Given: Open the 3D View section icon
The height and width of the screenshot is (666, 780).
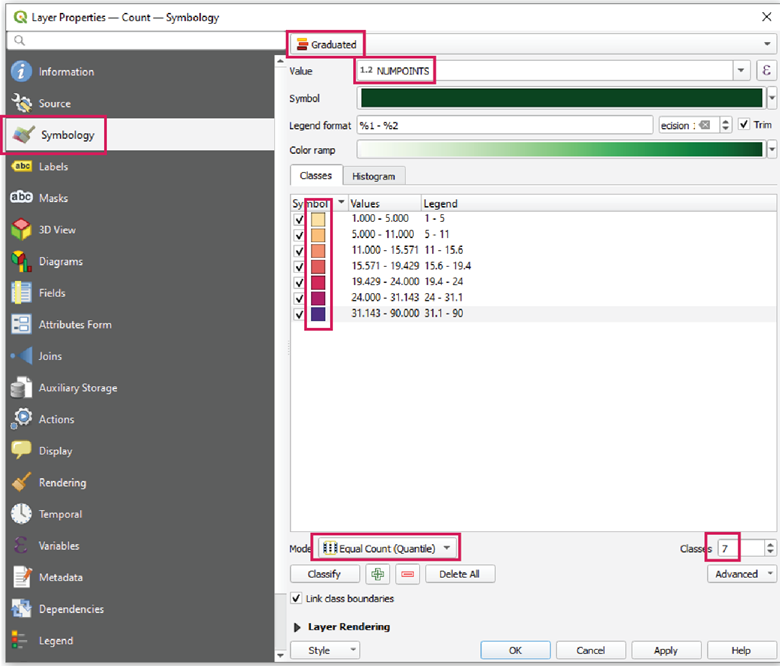Looking at the screenshot, I should 22,230.
